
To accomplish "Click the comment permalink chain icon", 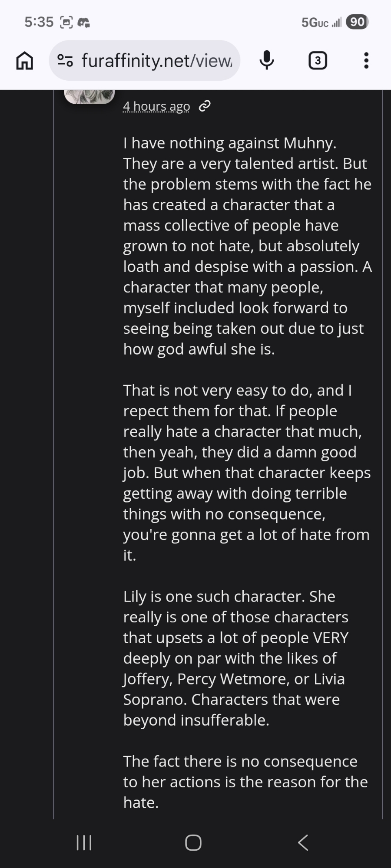I will pos(205,106).
